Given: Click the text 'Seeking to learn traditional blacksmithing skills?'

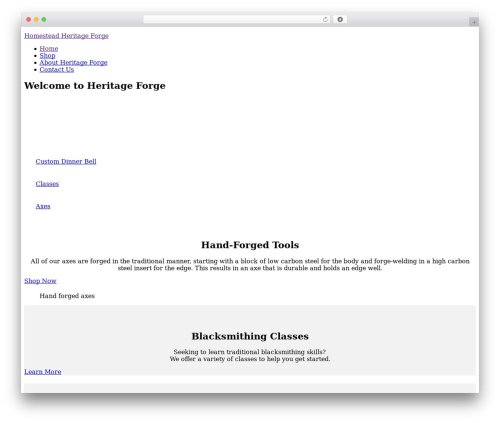Looking at the screenshot, I should tap(250, 352).
